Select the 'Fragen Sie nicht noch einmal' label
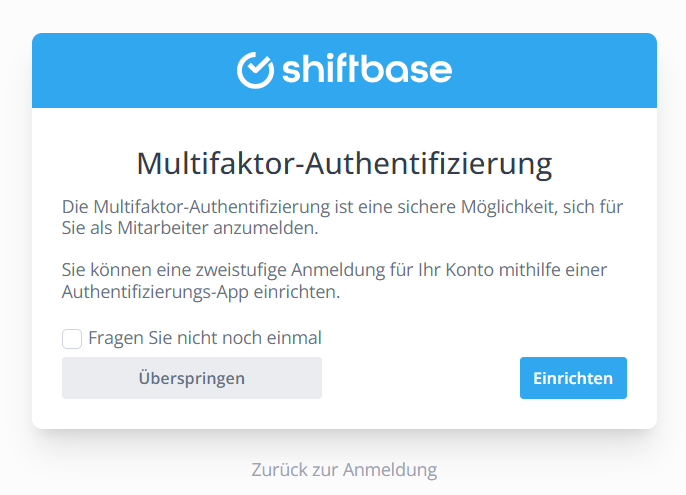Viewport: 686px width, 495px height. pyautogui.click(x=205, y=338)
